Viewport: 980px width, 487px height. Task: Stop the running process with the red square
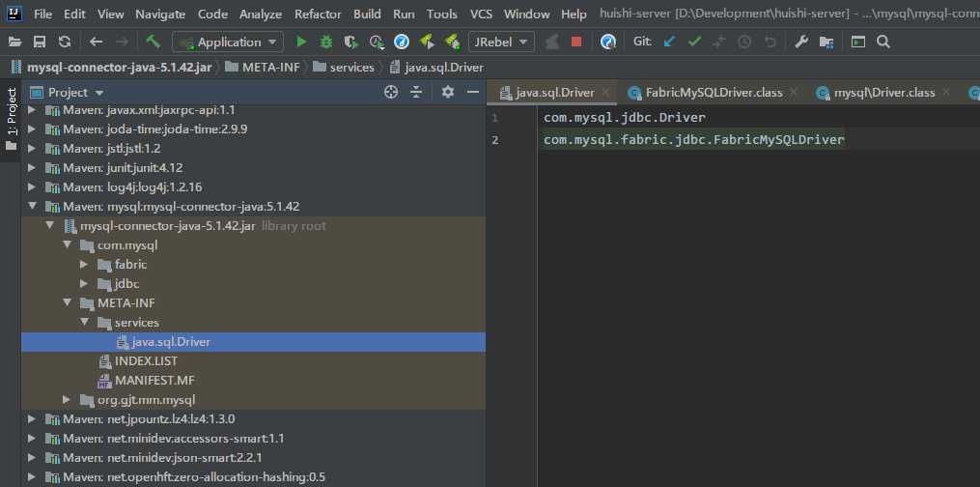coord(576,42)
